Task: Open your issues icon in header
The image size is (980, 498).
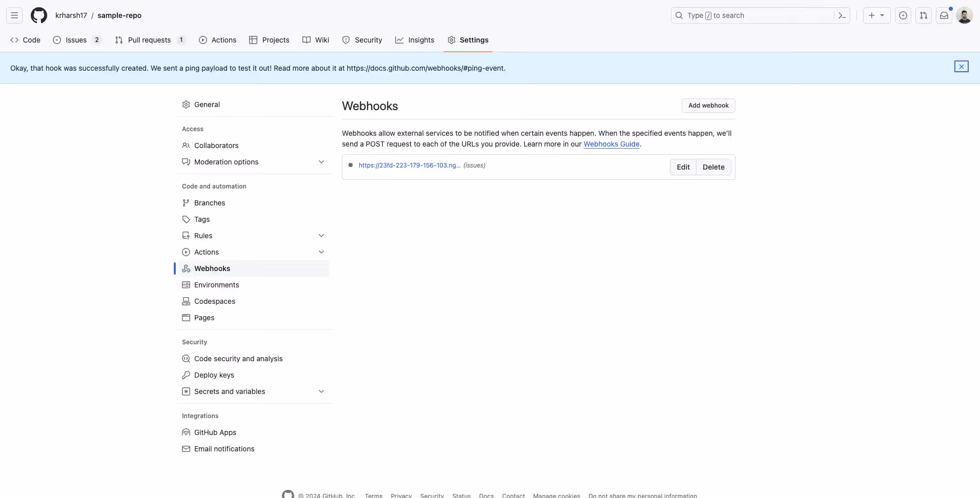Action: point(903,15)
